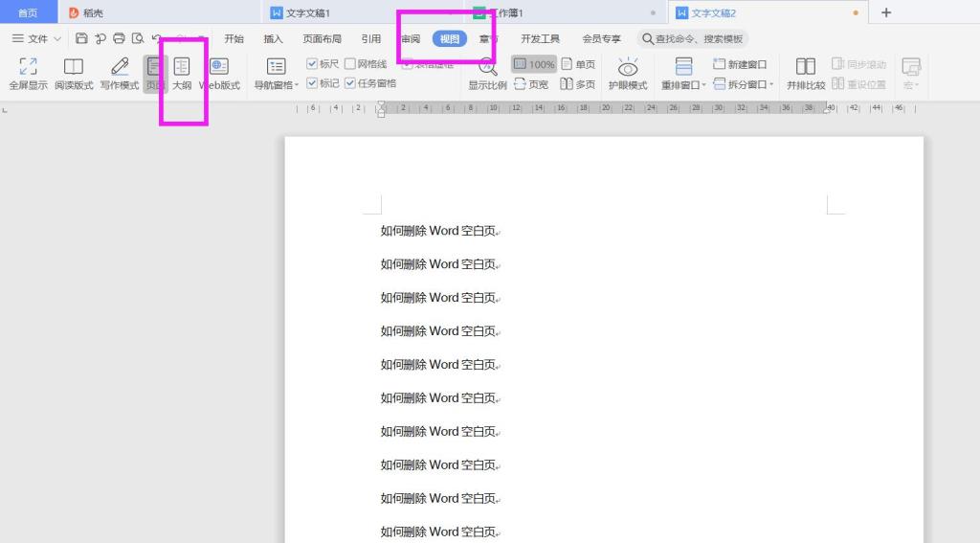
Task: Click the undo arrow icon
Action: [x=156, y=38]
